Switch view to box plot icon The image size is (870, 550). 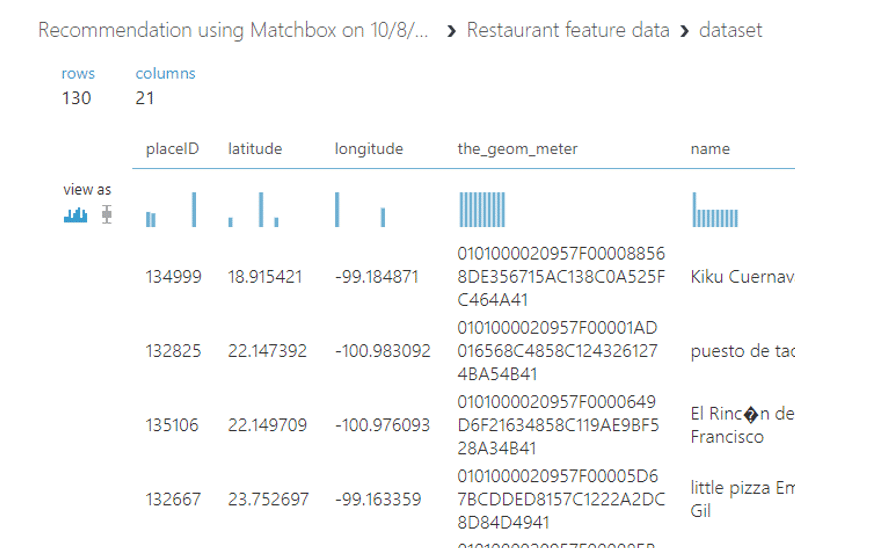tap(106, 215)
